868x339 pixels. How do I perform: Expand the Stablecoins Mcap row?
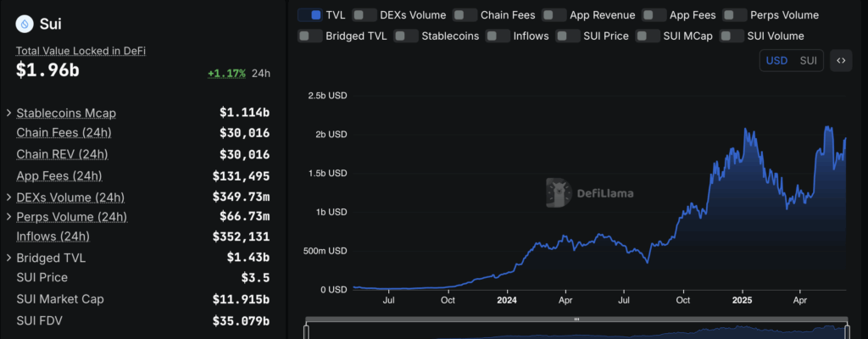[x=8, y=113]
